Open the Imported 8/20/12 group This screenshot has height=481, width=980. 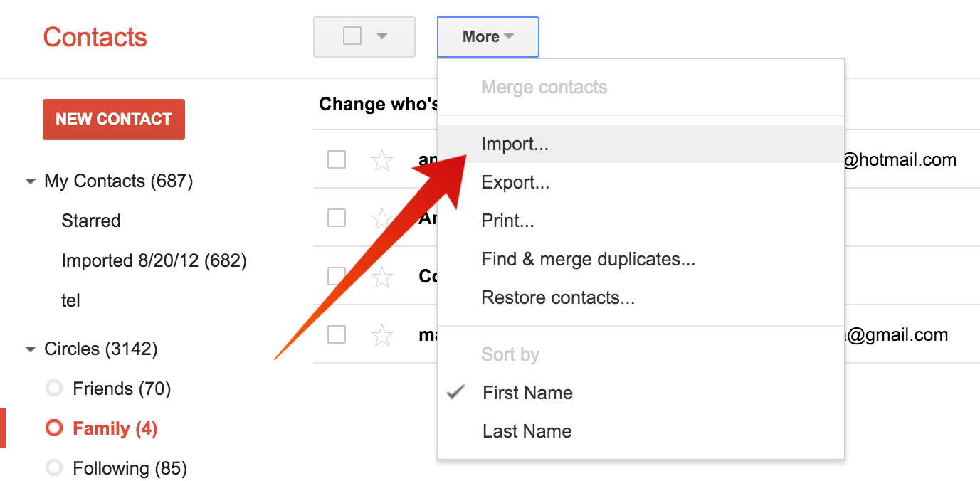coord(154,260)
